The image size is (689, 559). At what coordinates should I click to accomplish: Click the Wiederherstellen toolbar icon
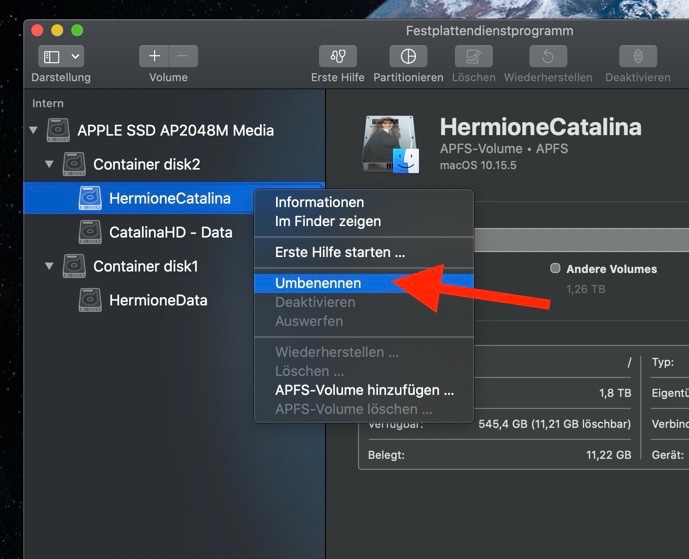548,57
